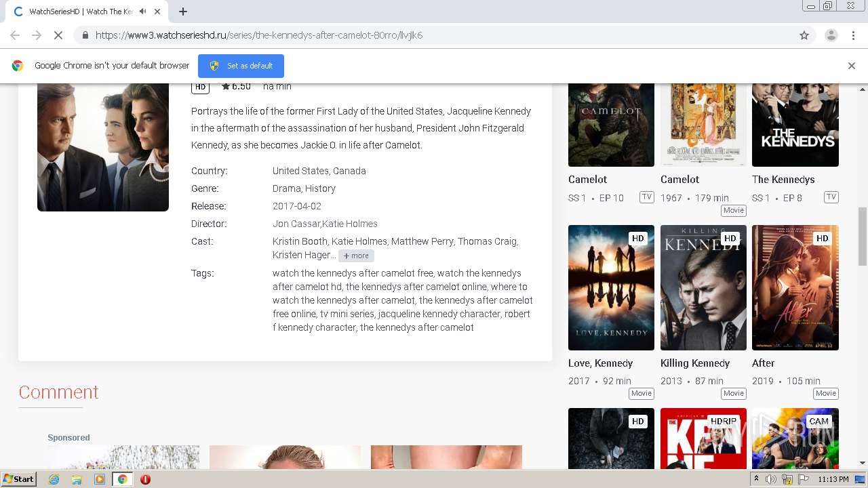Open the first sponsored ad image
868x488 pixels.
tap(123, 457)
